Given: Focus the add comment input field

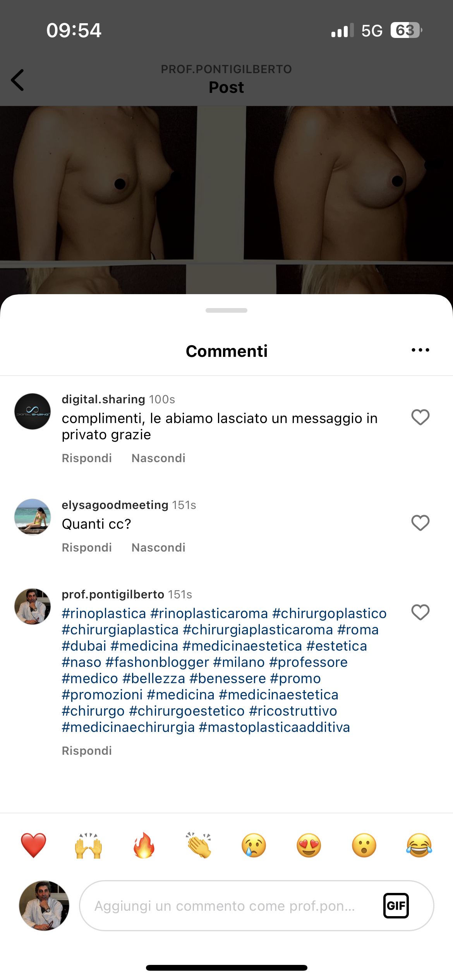Looking at the screenshot, I should coord(256,906).
